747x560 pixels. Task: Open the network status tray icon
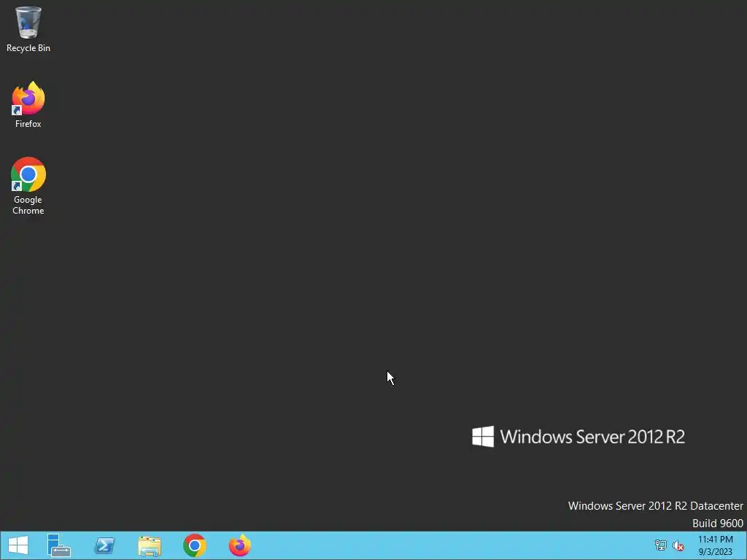click(x=661, y=545)
